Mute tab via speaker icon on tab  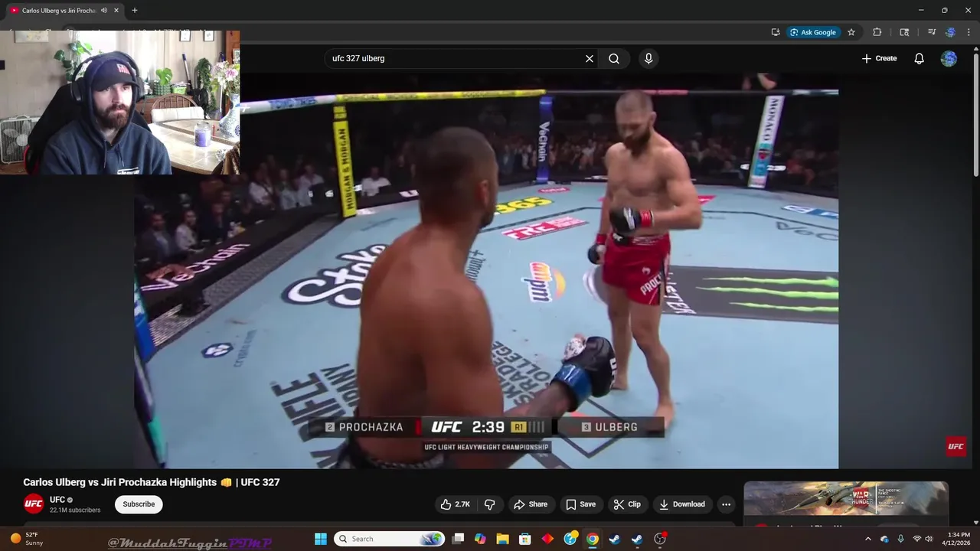(104, 11)
